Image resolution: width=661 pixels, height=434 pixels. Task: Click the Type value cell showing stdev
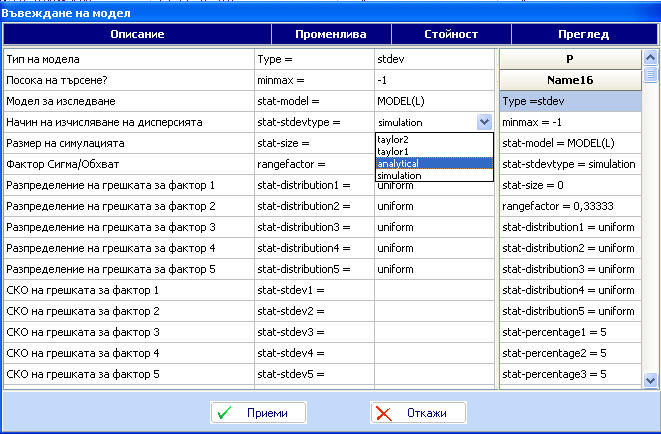[434, 59]
